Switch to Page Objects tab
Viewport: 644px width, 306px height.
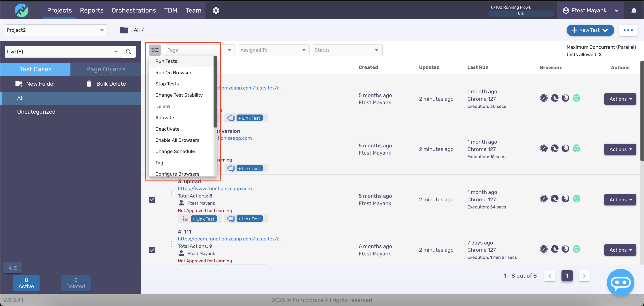(x=106, y=69)
